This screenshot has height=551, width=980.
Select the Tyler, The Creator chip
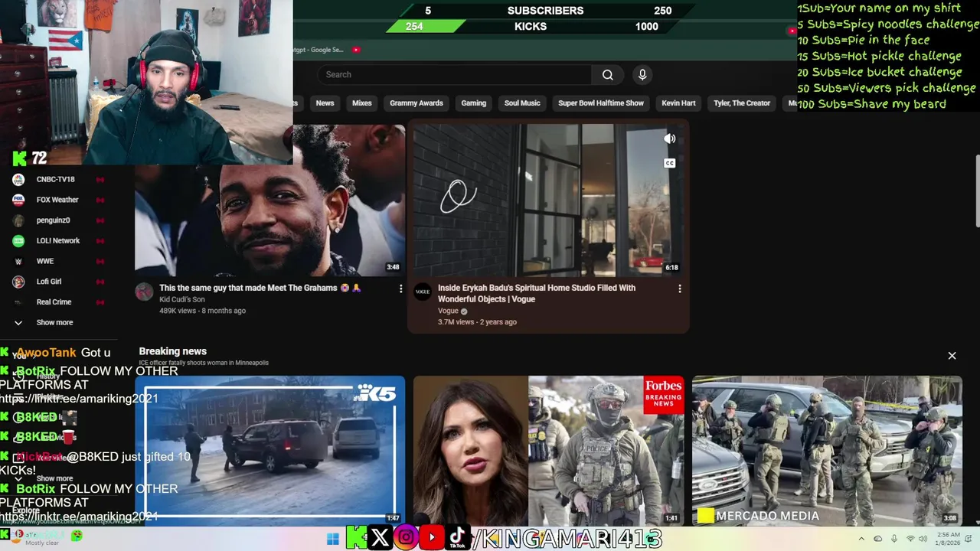point(742,103)
